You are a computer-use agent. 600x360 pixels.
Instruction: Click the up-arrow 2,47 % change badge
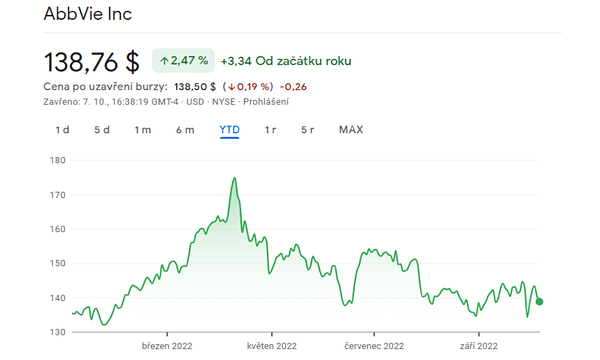tap(183, 60)
